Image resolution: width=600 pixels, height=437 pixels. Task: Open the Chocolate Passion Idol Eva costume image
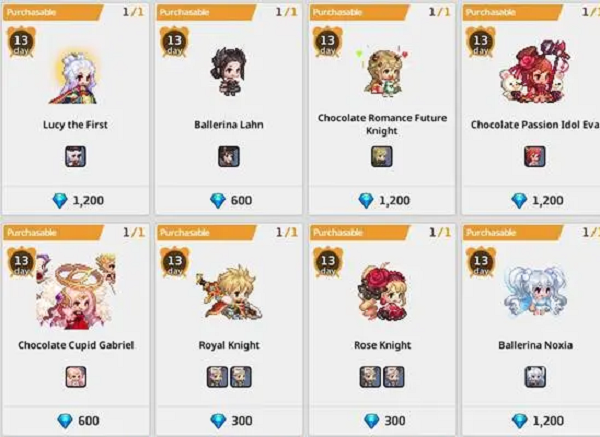coord(534,72)
